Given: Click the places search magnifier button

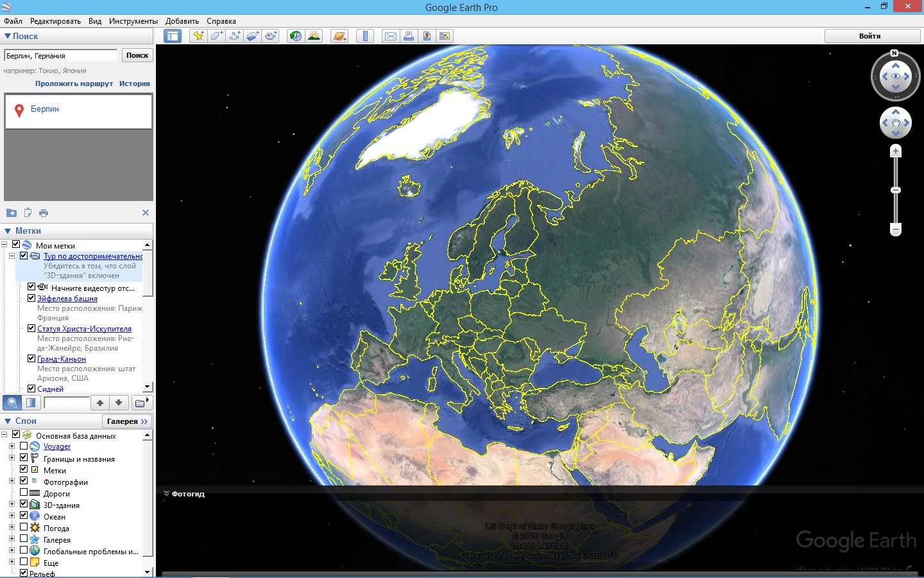Looking at the screenshot, I should (12, 403).
